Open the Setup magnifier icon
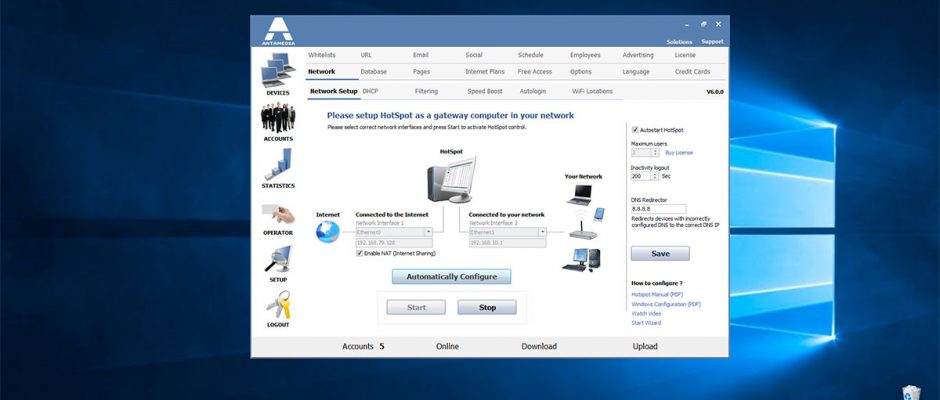The image size is (940, 400). coord(278,259)
